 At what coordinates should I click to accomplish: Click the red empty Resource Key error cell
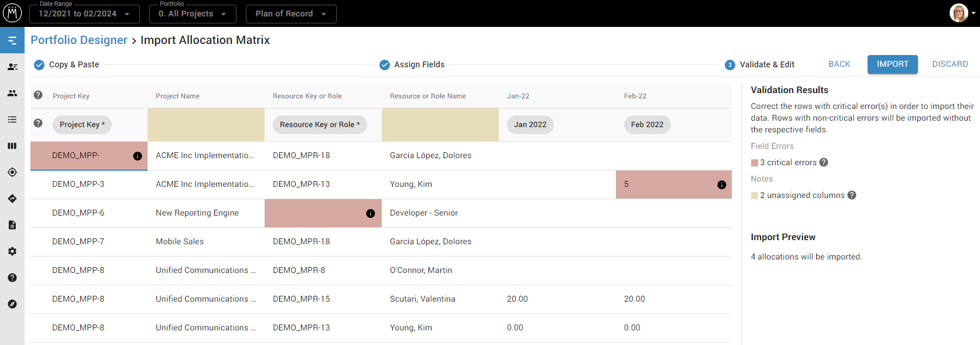point(316,213)
